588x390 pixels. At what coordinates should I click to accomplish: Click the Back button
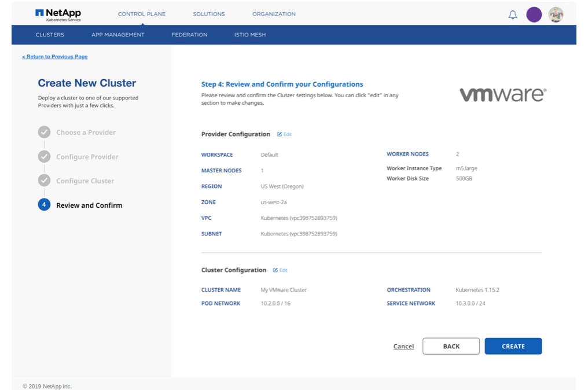(451, 346)
